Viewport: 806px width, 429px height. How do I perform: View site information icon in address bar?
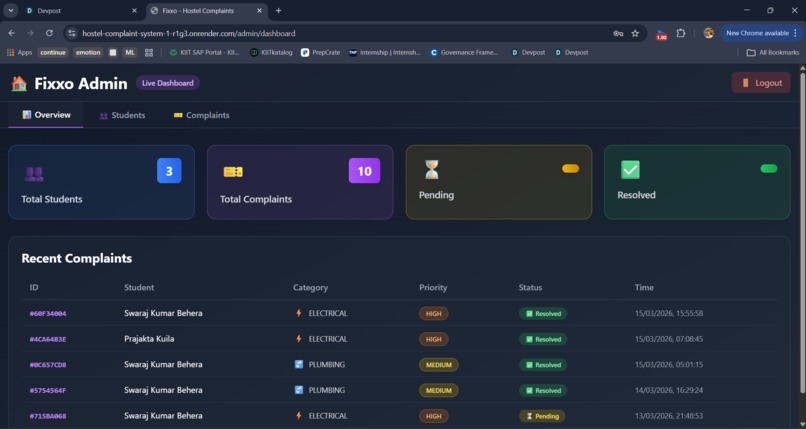[72, 33]
